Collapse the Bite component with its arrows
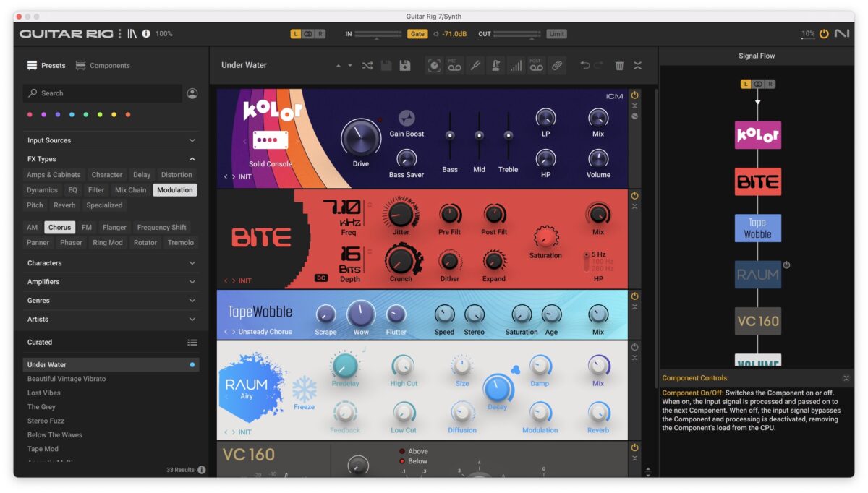The image size is (868, 493). (x=634, y=207)
